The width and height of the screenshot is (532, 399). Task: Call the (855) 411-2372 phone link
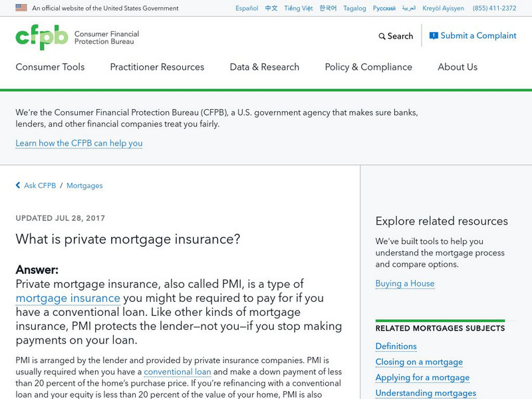[x=494, y=9]
